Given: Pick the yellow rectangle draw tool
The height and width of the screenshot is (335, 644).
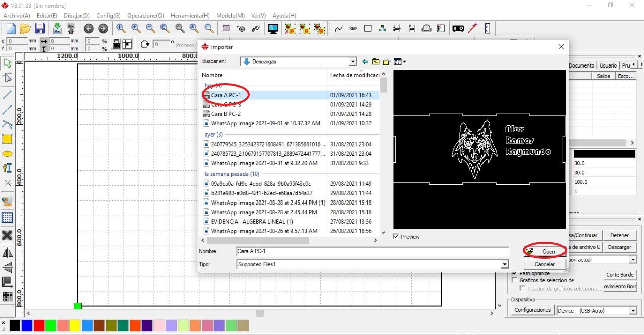Looking at the screenshot, I should pyautogui.click(x=7, y=139).
